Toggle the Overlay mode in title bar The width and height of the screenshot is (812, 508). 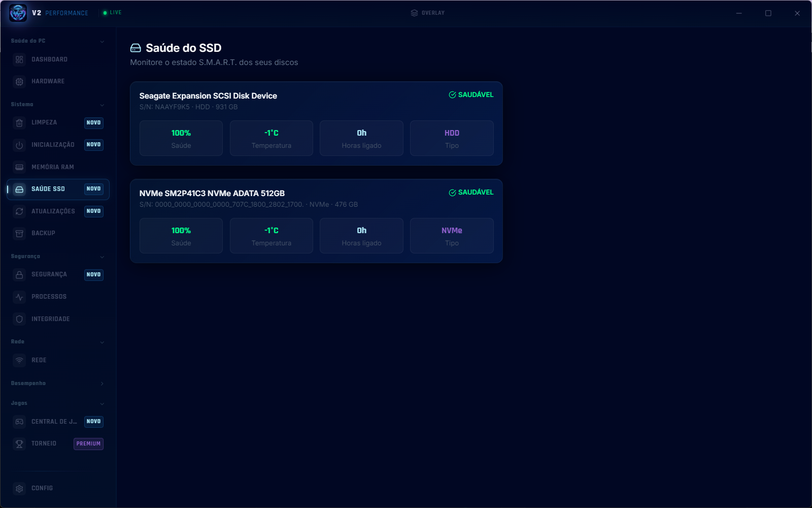[x=427, y=13]
